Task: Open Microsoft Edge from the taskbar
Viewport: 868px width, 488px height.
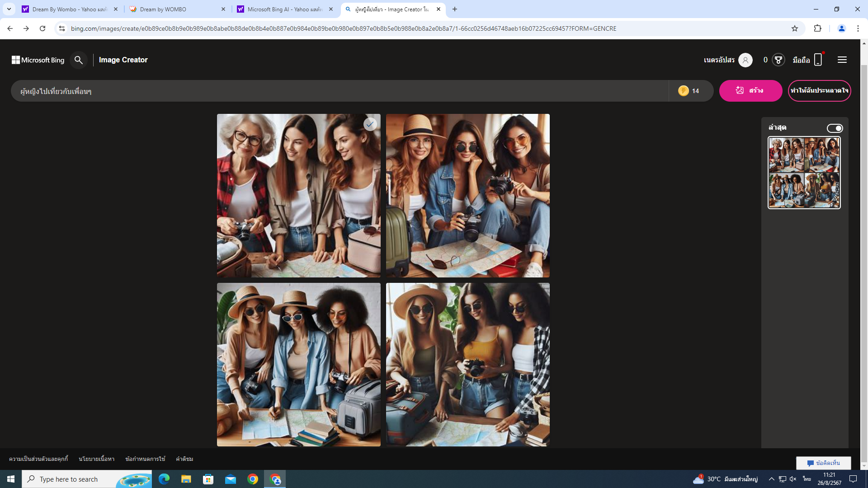Action: coord(164,479)
